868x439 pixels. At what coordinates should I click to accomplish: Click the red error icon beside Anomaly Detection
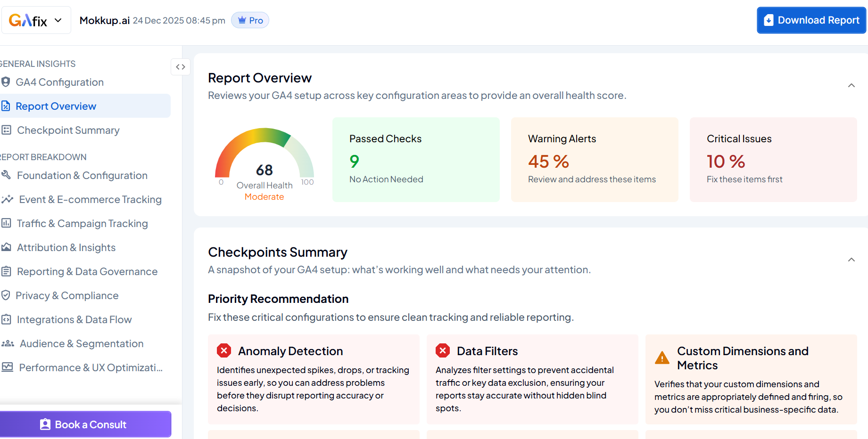pos(224,350)
